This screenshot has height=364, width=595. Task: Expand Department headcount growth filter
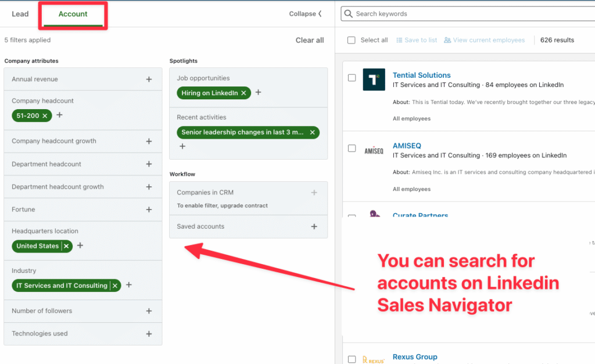coord(149,187)
